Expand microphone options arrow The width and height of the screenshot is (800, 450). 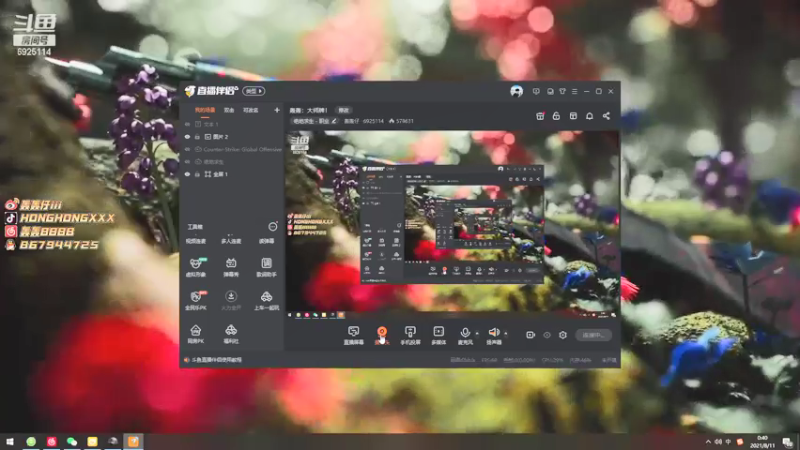click(477, 334)
